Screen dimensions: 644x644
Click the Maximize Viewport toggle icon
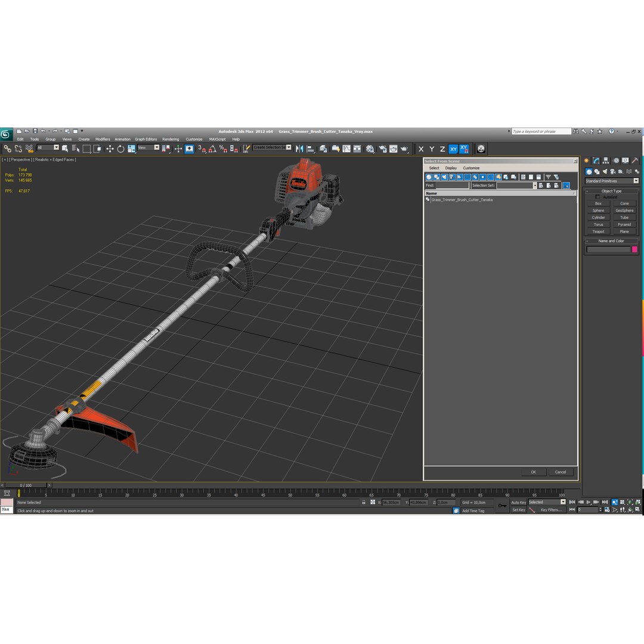click(638, 510)
